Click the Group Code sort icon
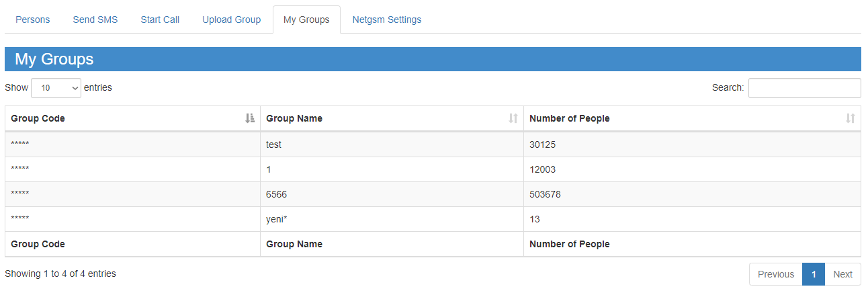 click(x=250, y=118)
